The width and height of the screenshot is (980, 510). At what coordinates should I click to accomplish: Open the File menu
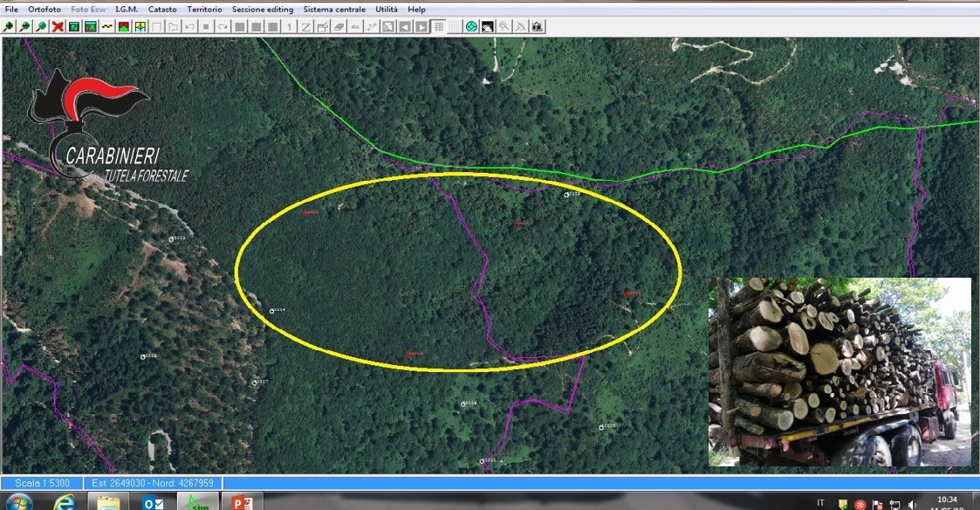coord(11,9)
